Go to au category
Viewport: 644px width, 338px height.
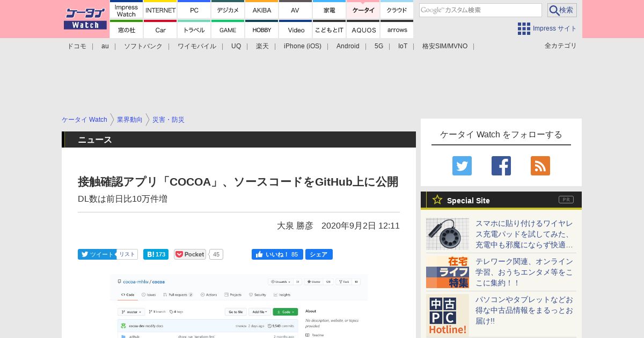click(105, 46)
